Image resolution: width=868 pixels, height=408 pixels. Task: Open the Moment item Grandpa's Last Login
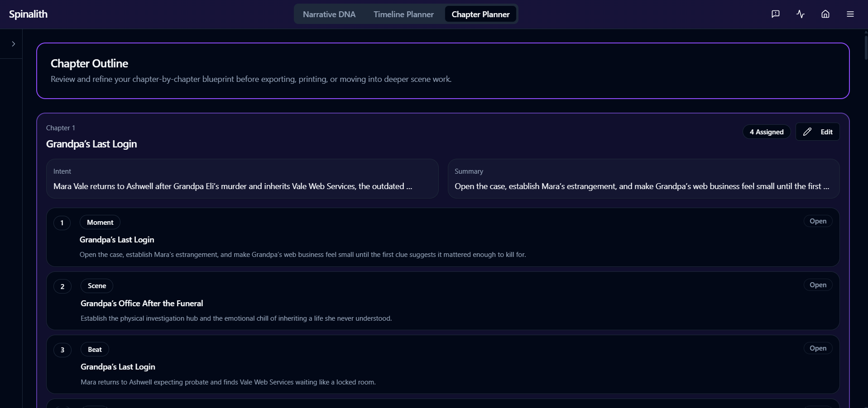click(818, 221)
